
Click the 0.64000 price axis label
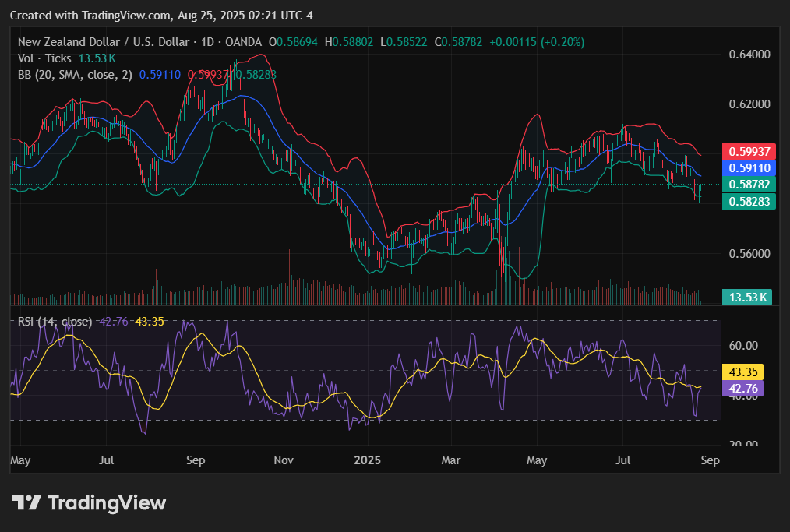point(749,55)
